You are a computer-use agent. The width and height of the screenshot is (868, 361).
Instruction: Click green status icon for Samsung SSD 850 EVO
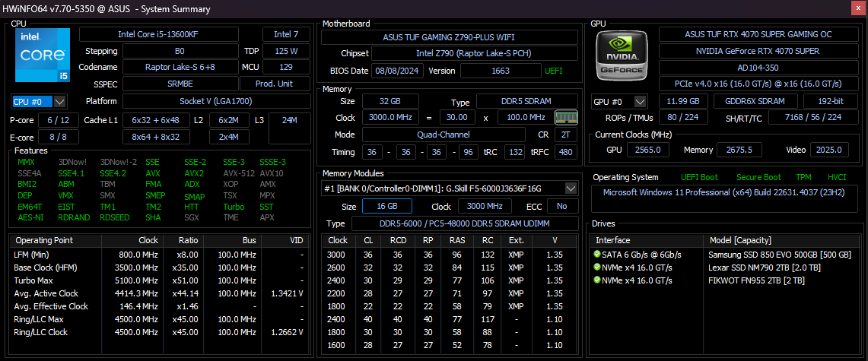(596, 255)
